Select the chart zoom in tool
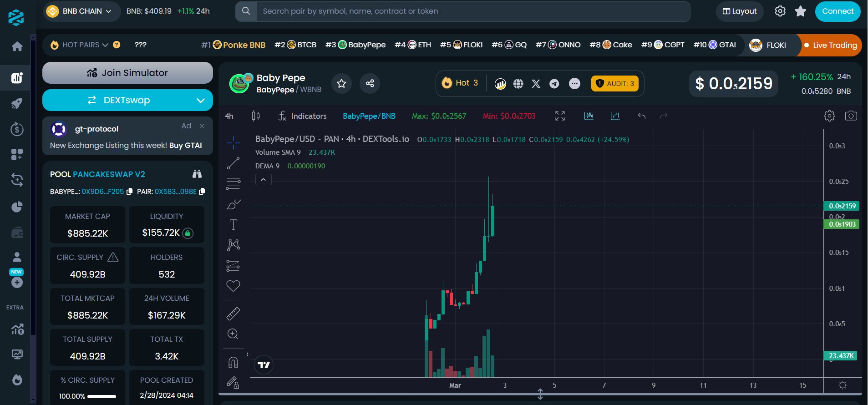Screen dimensions: 868x405 tap(233, 334)
